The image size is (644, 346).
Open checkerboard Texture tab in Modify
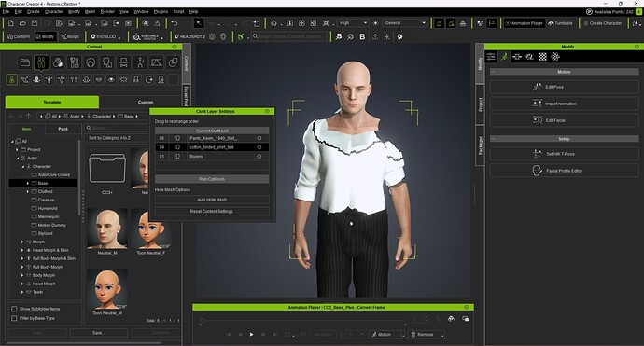(x=542, y=57)
